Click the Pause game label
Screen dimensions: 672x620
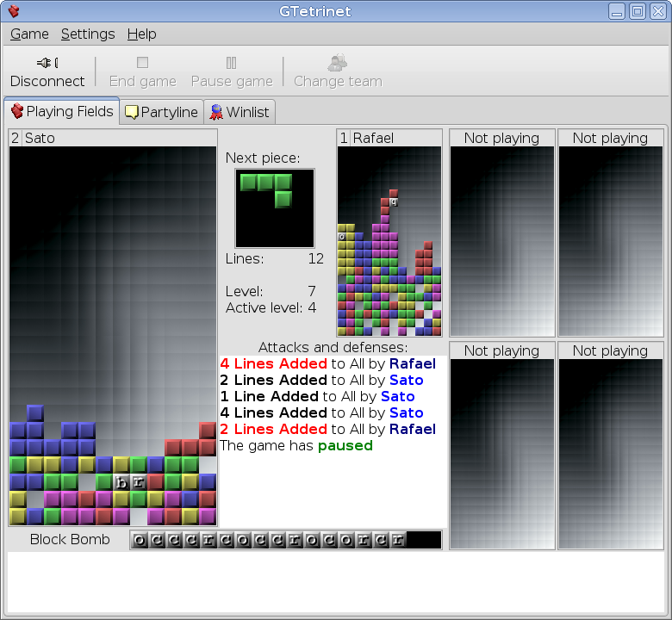coord(232,81)
